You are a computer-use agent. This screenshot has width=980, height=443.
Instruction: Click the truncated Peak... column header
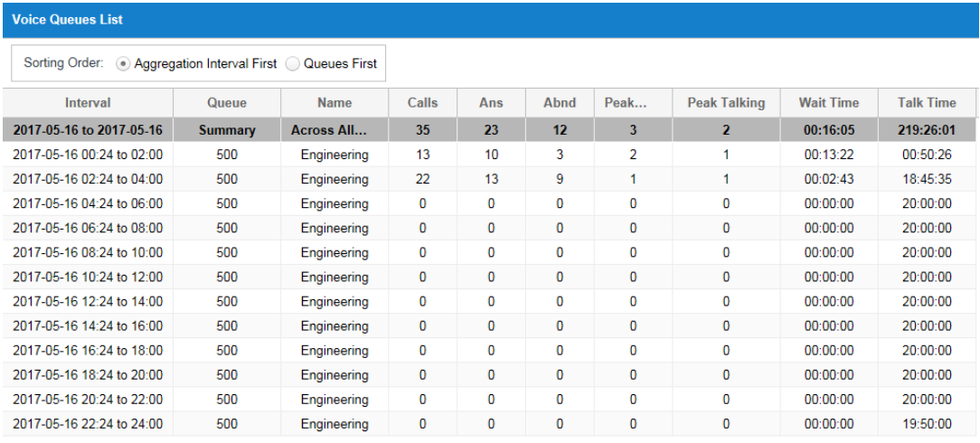coord(633,103)
